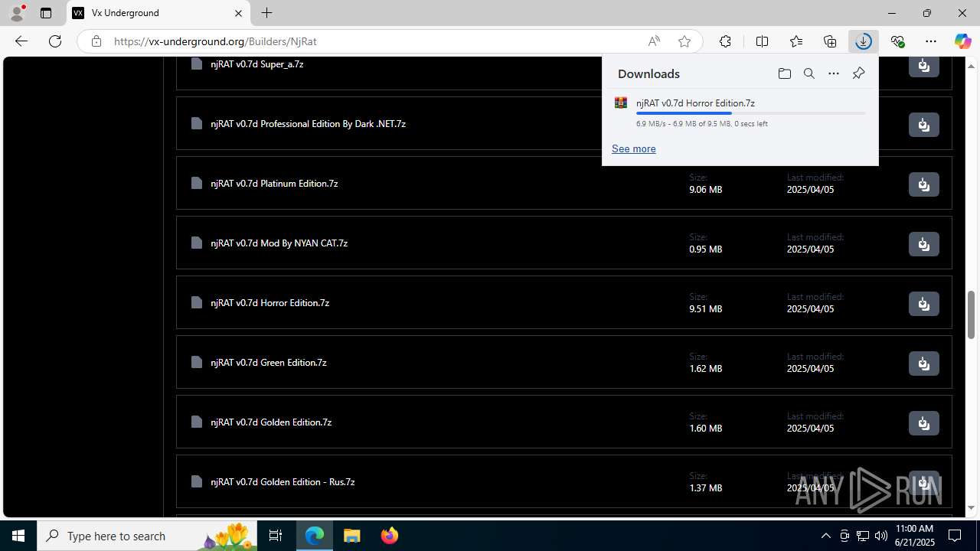Open File Explorer from taskbar
The width and height of the screenshot is (980, 551).
click(351, 536)
